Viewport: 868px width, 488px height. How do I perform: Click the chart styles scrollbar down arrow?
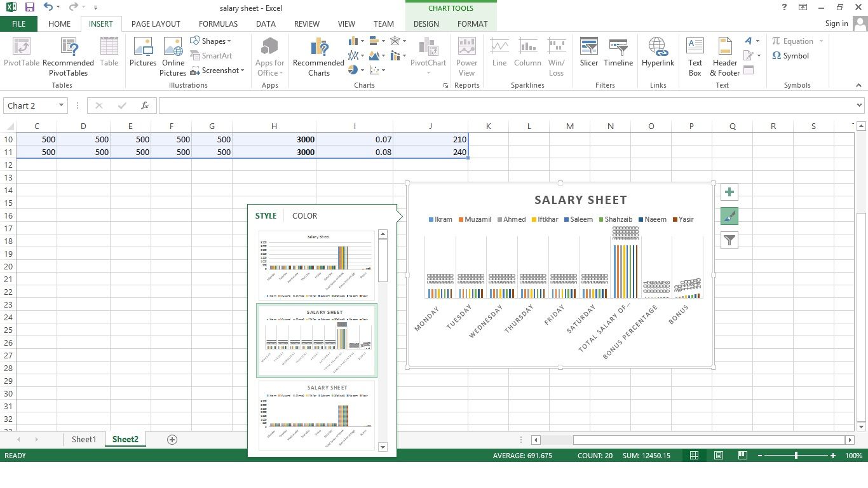pos(383,447)
